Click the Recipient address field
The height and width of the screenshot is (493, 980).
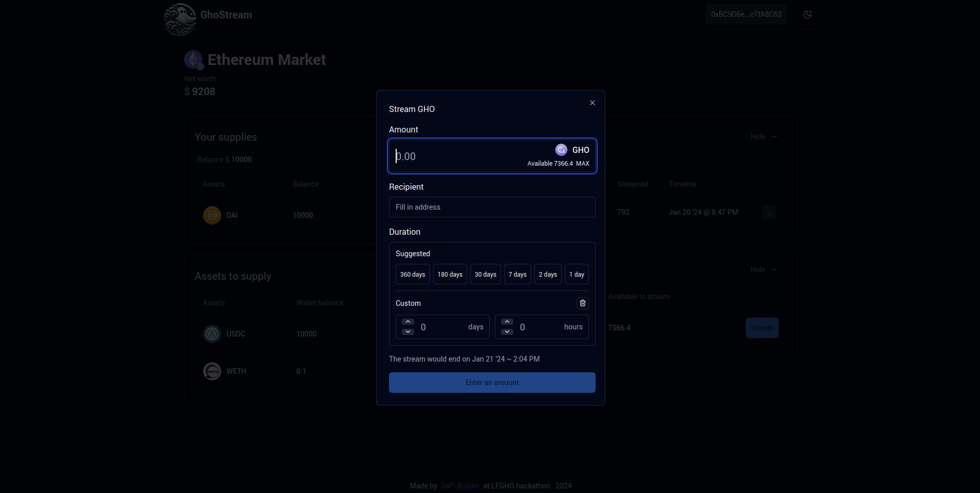[492, 207]
